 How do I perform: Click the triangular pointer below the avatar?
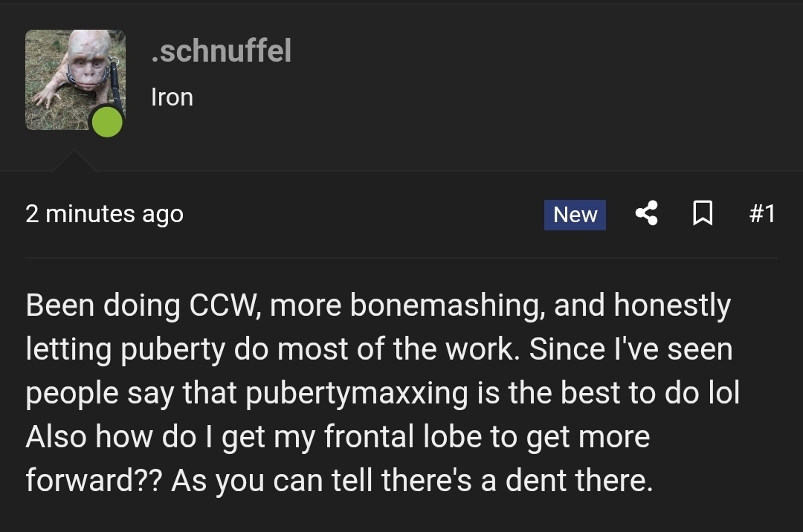pyautogui.click(x=74, y=161)
